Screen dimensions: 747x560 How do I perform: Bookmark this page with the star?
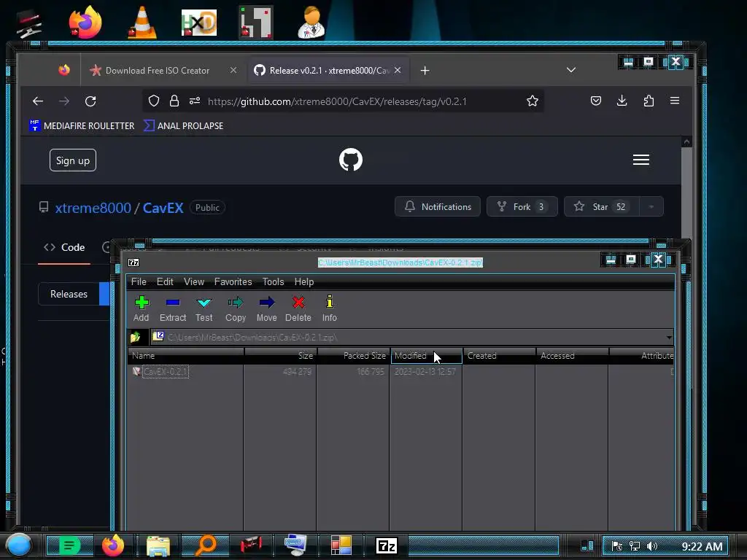532,101
